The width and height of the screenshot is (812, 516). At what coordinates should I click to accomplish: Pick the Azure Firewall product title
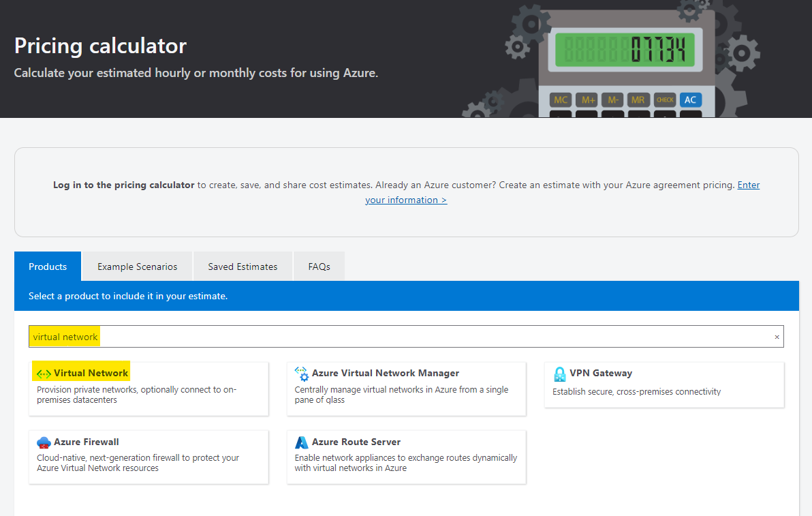pyautogui.click(x=87, y=442)
